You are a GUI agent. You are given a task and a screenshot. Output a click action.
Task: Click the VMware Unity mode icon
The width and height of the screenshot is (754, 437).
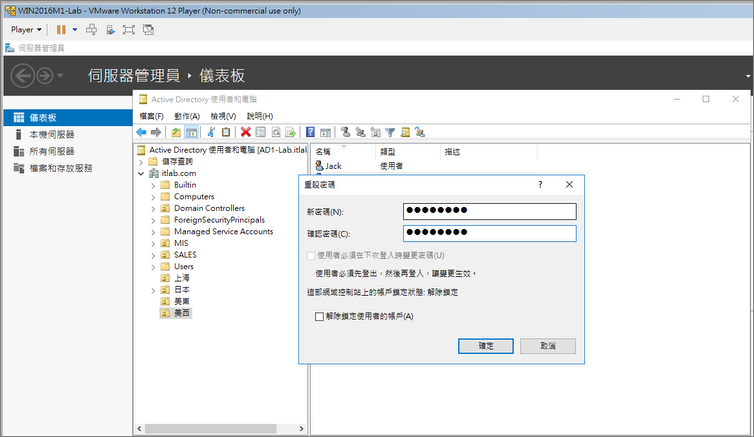(149, 30)
